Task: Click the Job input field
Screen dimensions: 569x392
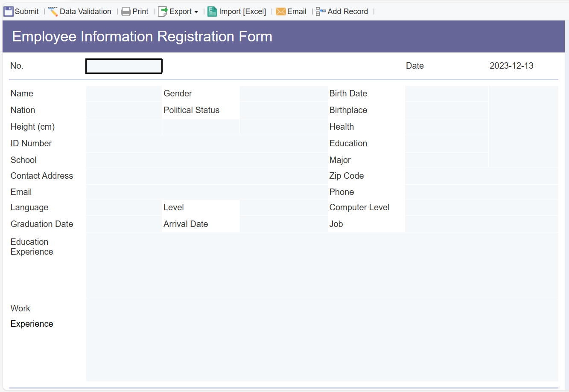Action: click(x=481, y=224)
